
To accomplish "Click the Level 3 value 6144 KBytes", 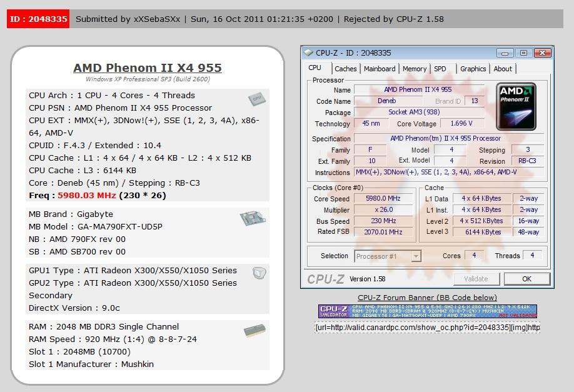I will 483,232.
